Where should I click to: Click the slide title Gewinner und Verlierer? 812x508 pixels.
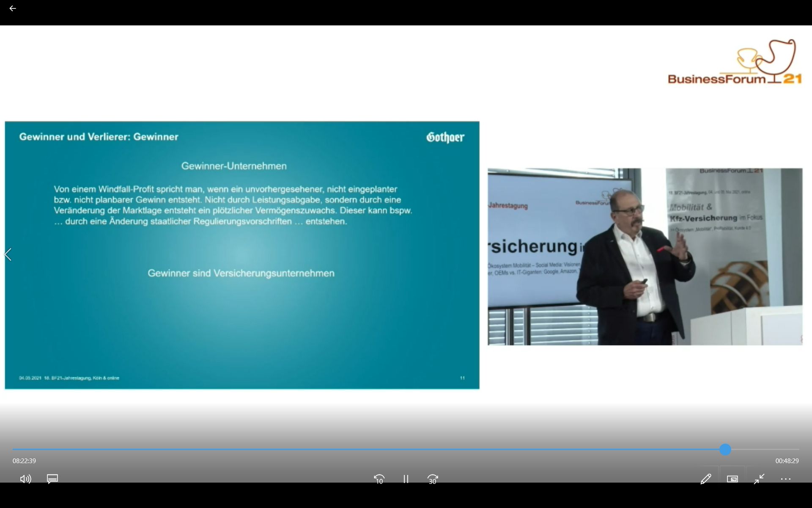pos(99,137)
